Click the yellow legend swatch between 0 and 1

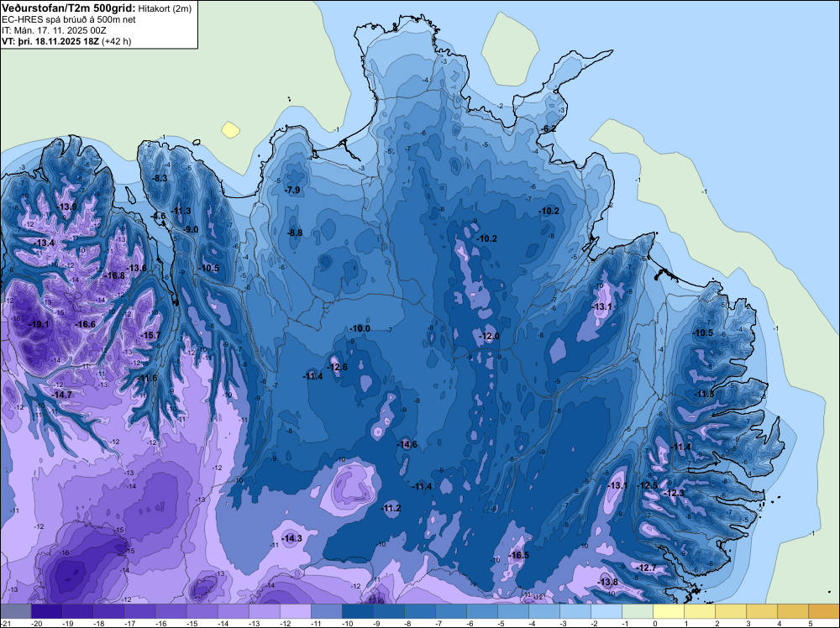669,611
